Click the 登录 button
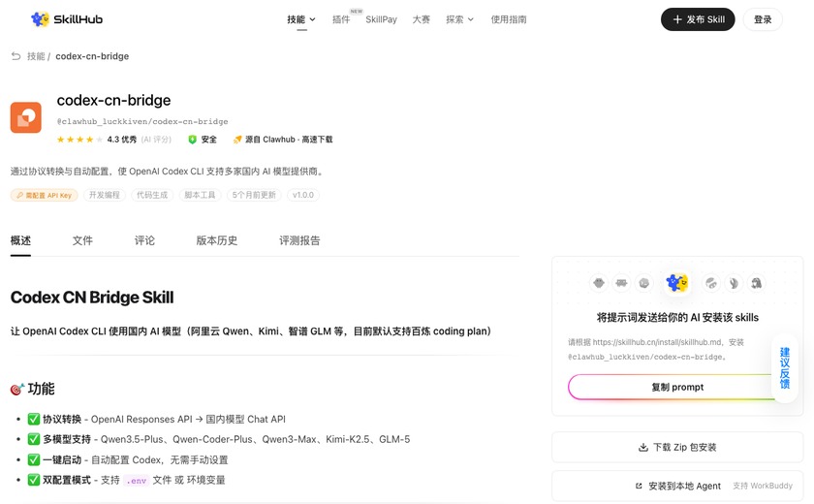814x504 pixels. coord(763,19)
